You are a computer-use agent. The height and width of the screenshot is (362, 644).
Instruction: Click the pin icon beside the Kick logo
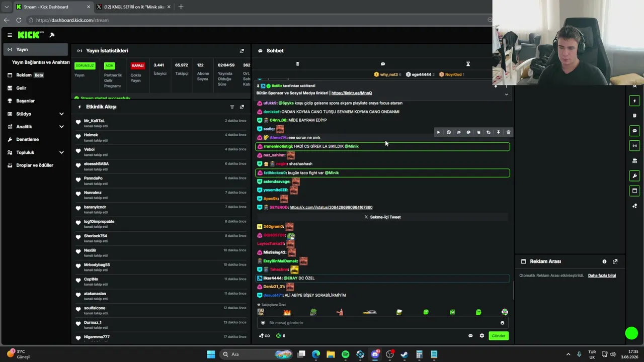click(52, 35)
